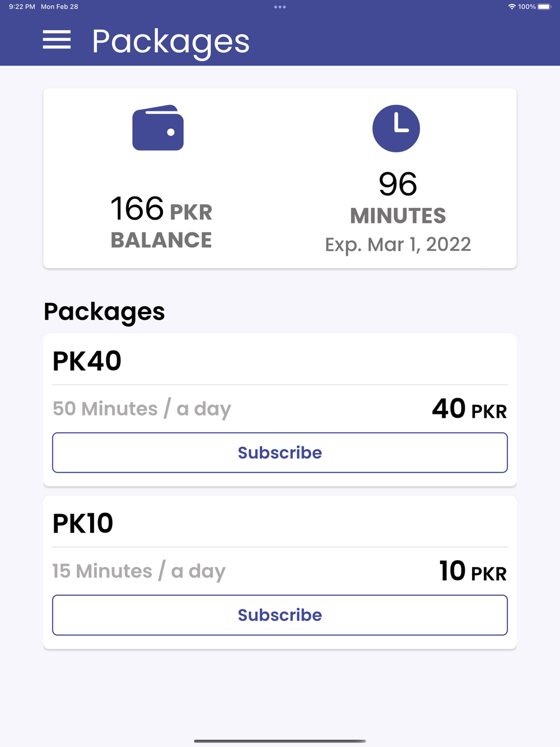Subscribe to the PK40 package
This screenshot has height=747, width=560.
(280, 452)
